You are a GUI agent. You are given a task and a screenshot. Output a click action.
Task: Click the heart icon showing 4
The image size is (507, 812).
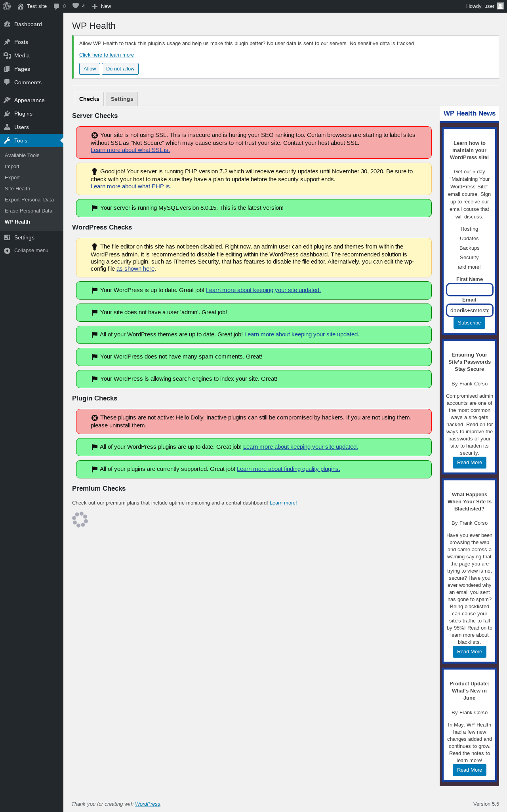tap(76, 6)
